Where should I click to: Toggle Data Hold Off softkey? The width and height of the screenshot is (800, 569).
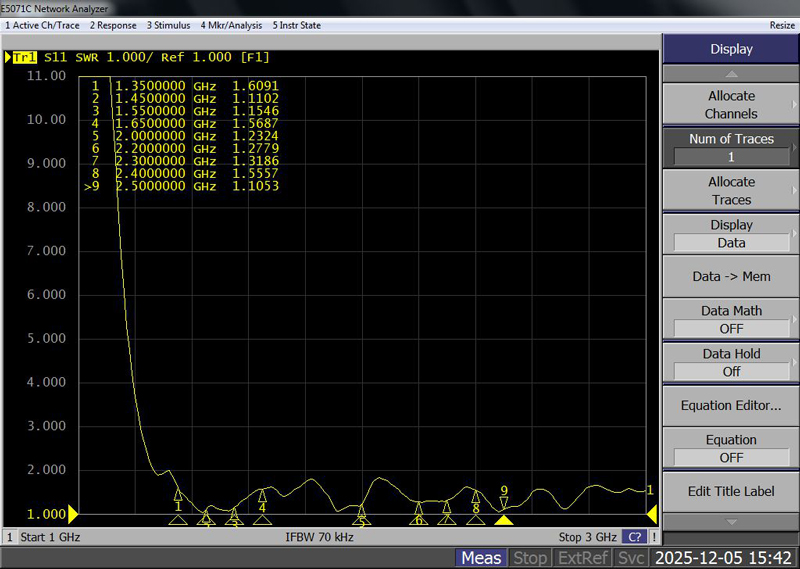pos(731,362)
